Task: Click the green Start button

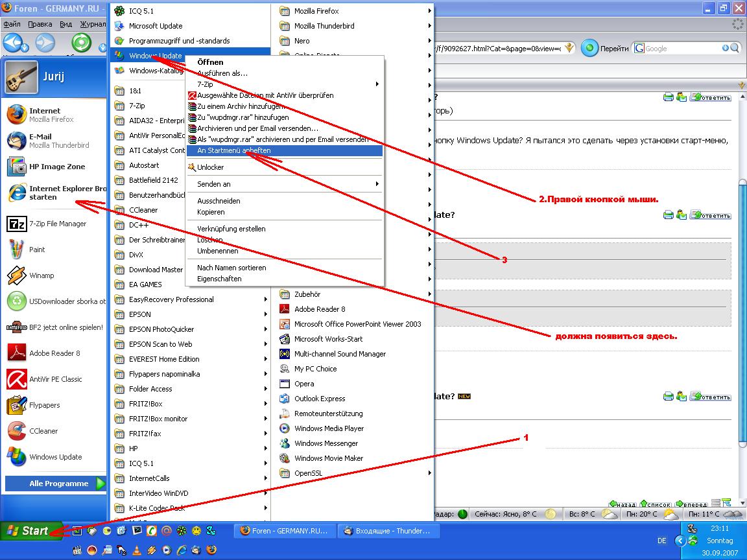Action: (x=30, y=530)
